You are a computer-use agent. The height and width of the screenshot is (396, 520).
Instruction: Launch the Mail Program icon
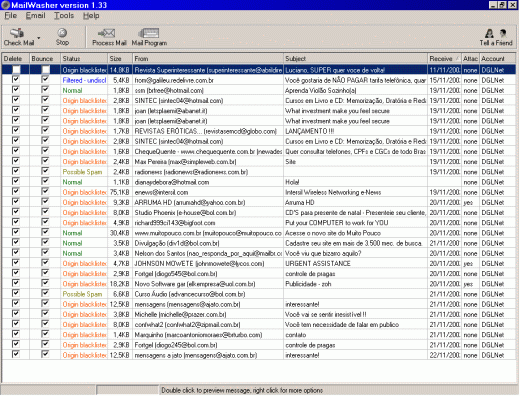click(149, 37)
